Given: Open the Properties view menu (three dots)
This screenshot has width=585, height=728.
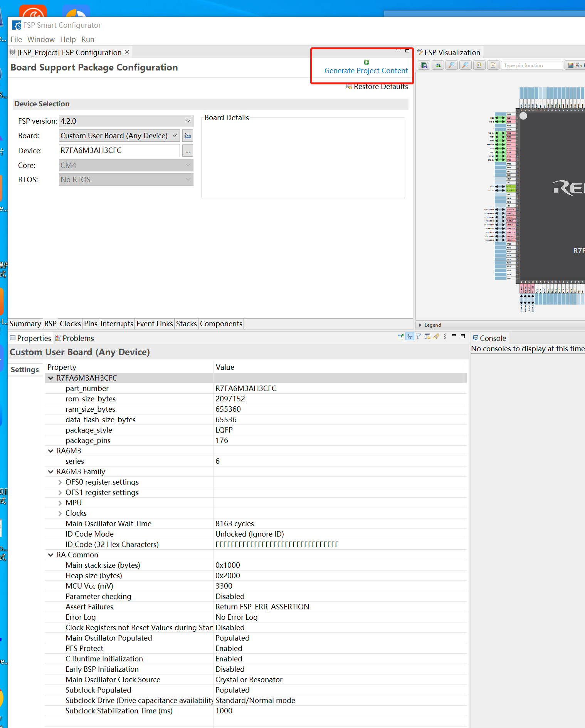Looking at the screenshot, I should [x=445, y=336].
